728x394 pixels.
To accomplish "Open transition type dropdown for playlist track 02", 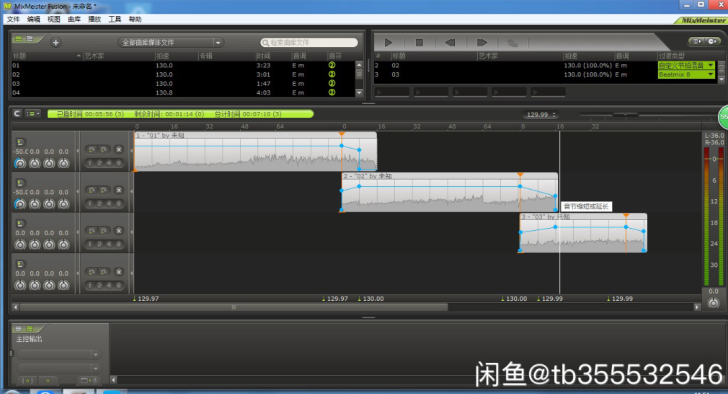I will tap(686, 65).
